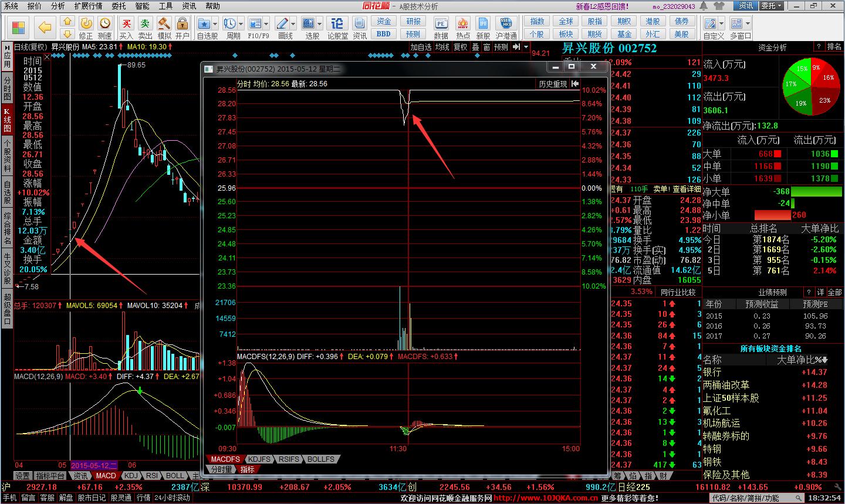Open the 数据 PE data icon
This screenshot has width=845, height=504.
point(441,28)
